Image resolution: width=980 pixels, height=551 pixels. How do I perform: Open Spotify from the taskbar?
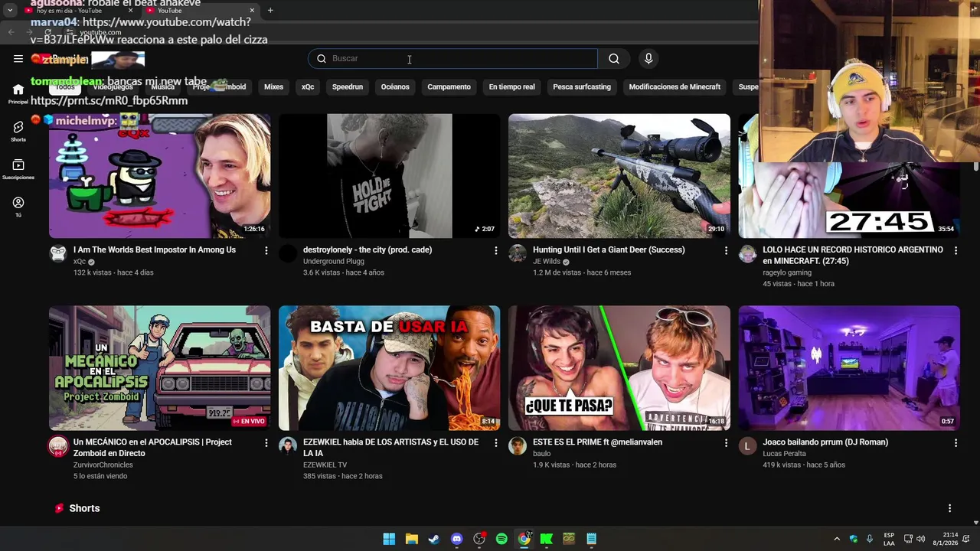(x=501, y=539)
